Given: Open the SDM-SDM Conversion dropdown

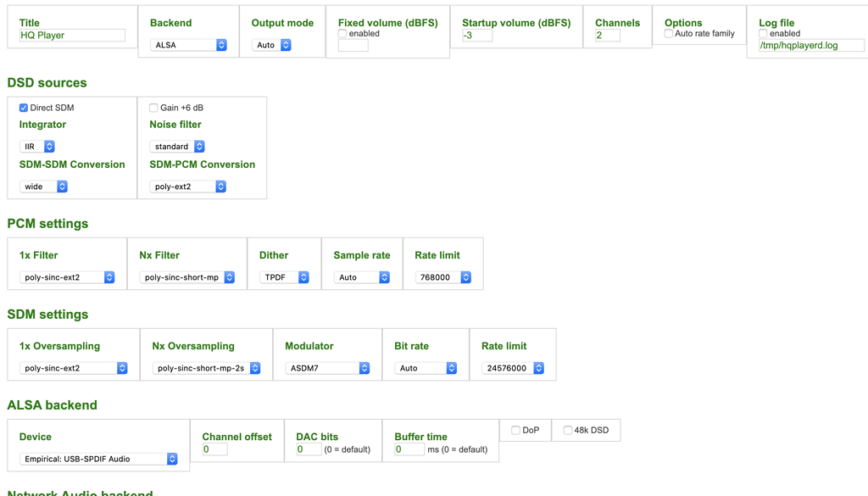Looking at the screenshot, I should coord(43,186).
